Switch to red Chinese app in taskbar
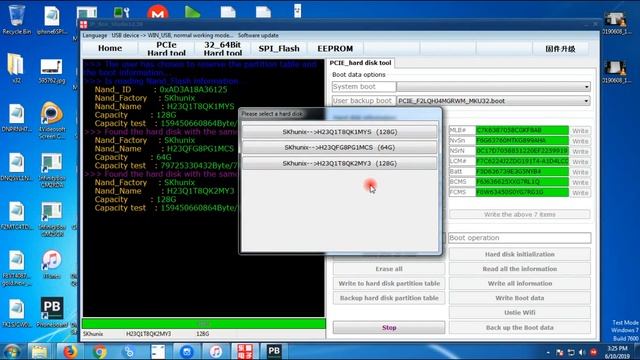Screen dimensions: 640x360 [x=245, y=351]
